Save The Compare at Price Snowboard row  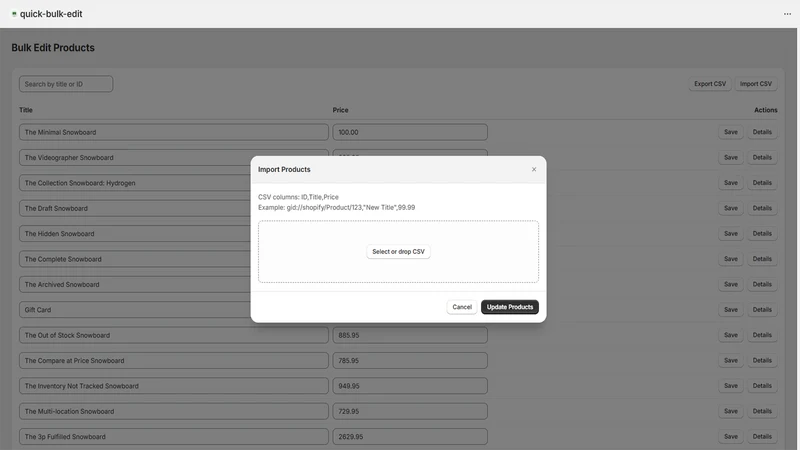click(x=731, y=360)
